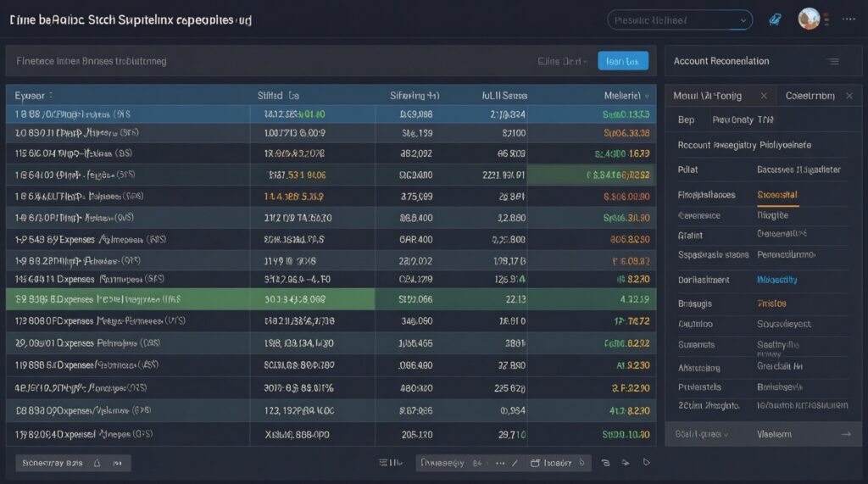Click the arrow icon at side panel bottom
Viewport: 868px width, 484px height.
click(x=845, y=434)
